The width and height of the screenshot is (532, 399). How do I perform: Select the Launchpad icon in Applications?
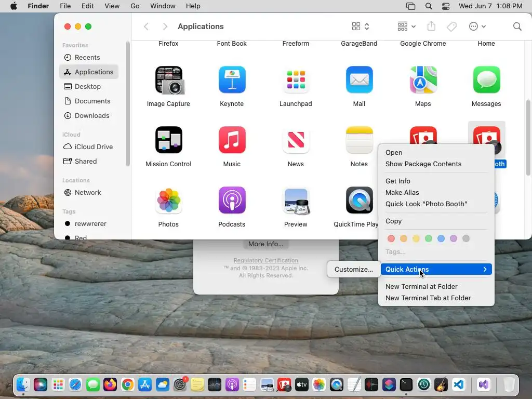pyautogui.click(x=296, y=79)
